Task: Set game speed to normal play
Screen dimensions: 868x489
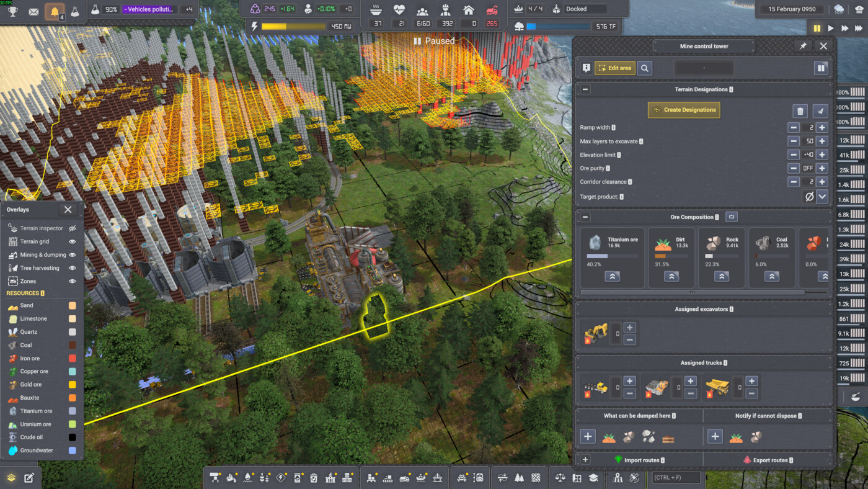Action: point(831,29)
